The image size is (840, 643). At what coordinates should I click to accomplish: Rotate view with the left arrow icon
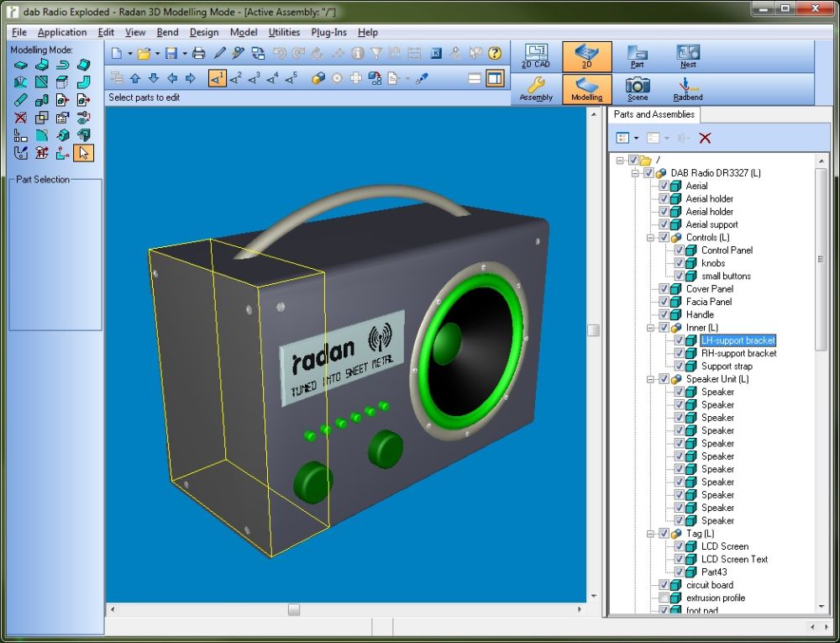point(172,78)
